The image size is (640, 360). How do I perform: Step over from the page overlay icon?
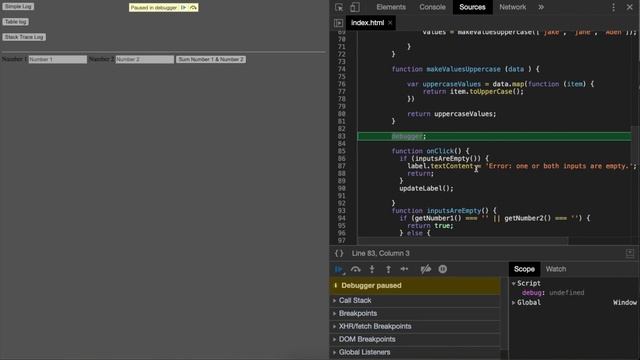pos(193,7)
